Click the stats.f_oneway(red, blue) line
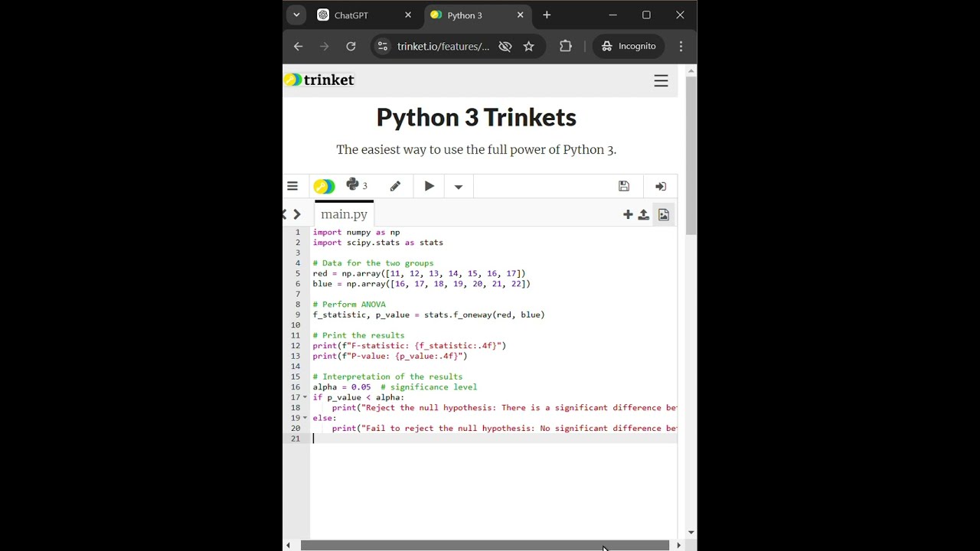The height and width of the screenshot is (551, 980). [429, 315]
